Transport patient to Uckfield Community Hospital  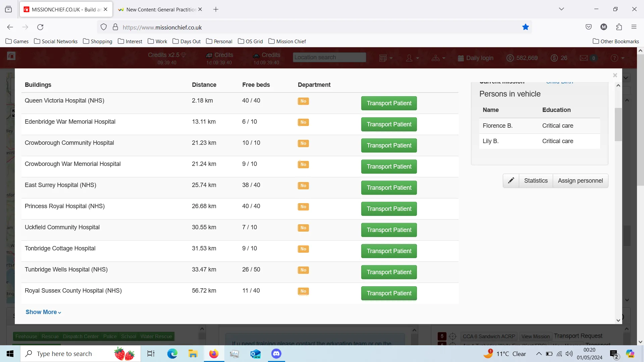coord(389,230)
